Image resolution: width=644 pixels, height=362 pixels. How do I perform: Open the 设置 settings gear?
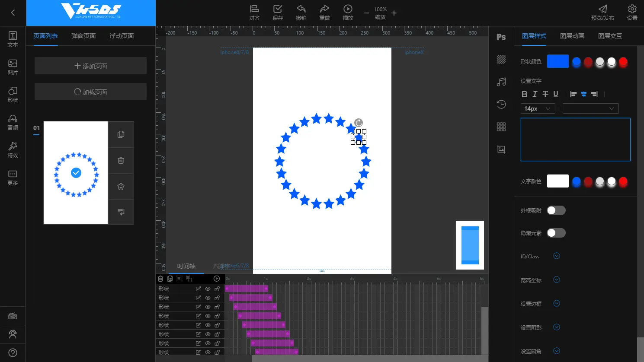click(x=632, y=13)
